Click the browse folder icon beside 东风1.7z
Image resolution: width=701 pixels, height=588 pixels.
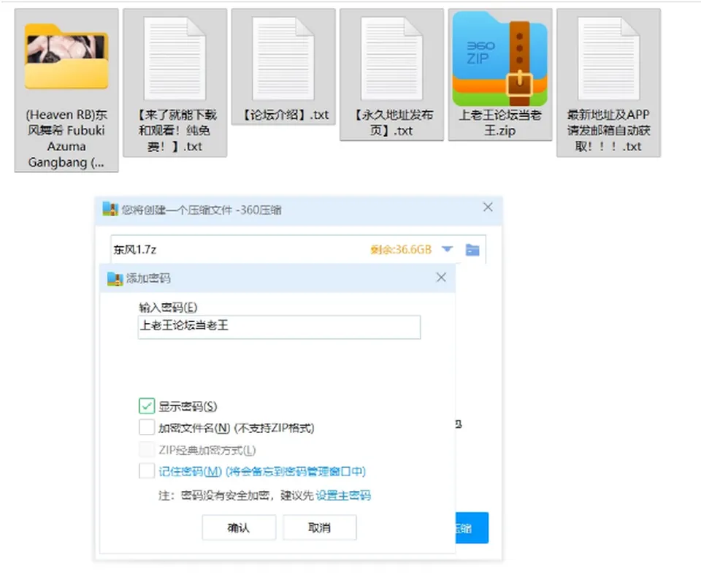click(472, 250)
